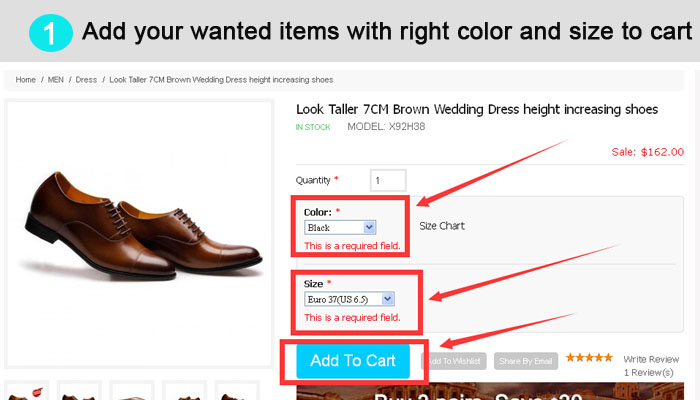
Task: Open the Color dropdown showing Black
Action: tap(340, 227)
